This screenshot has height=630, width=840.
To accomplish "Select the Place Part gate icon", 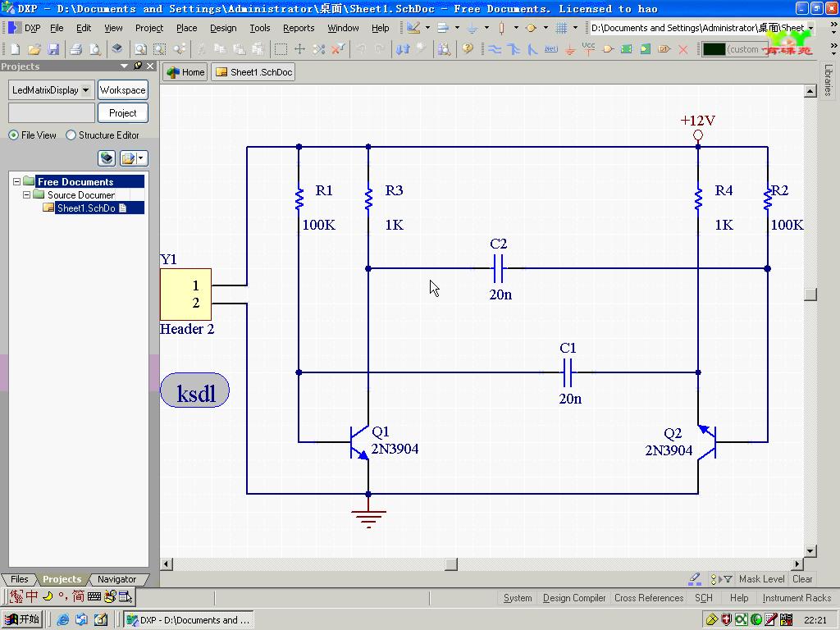I will [608, 49].
